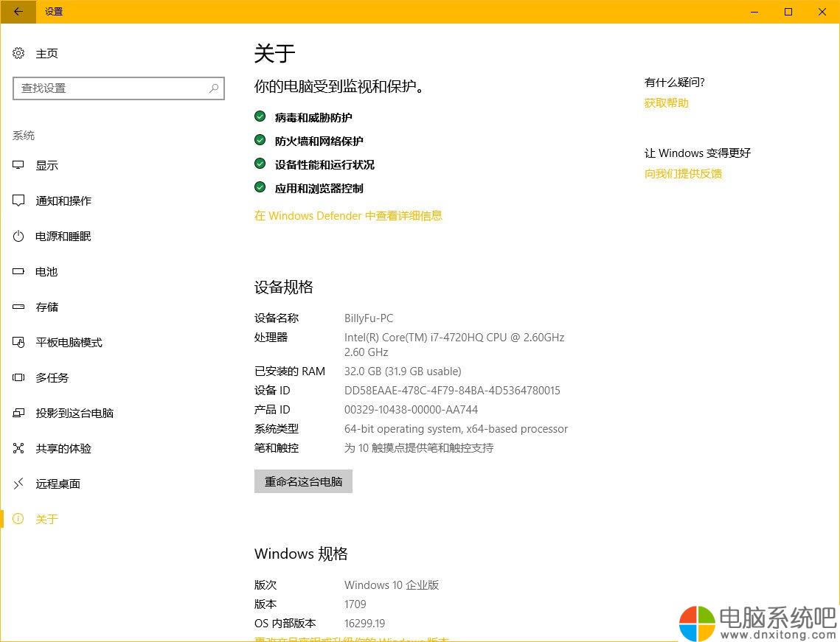Go to 显示 settings
The height and width of the screenshot is (642, 840).
[46, 165]
